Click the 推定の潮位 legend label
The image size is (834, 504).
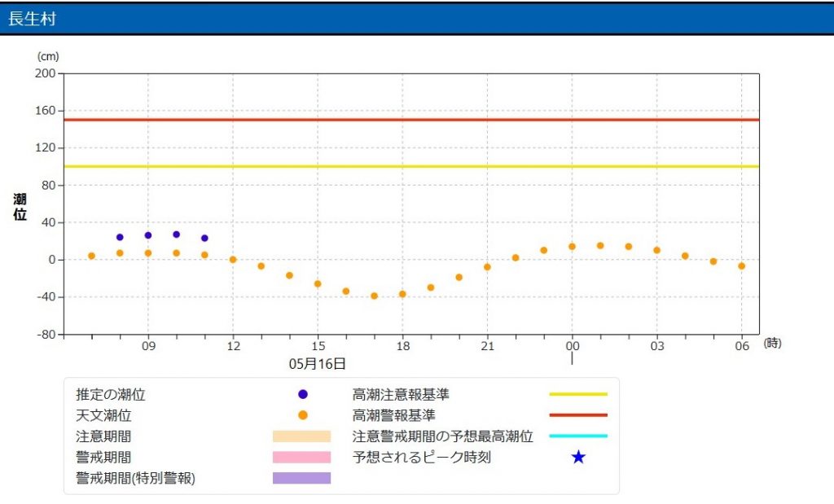[111, 394]
